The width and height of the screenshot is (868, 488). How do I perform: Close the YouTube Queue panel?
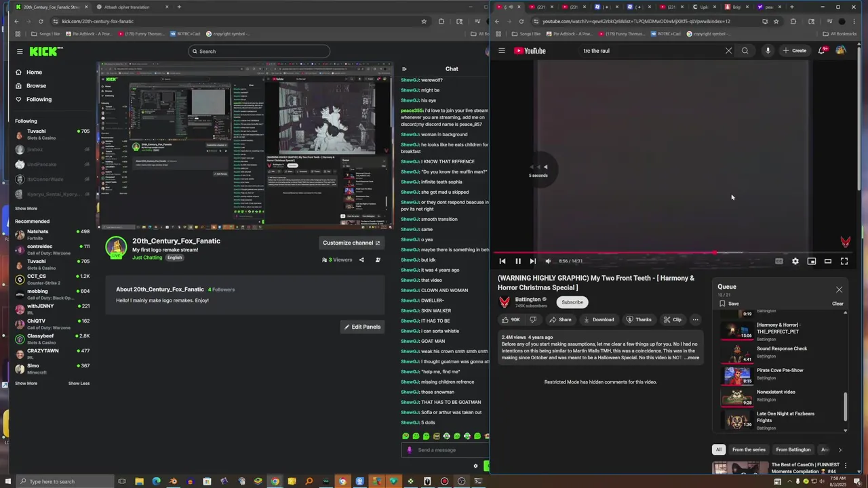[x=839, y=289]
